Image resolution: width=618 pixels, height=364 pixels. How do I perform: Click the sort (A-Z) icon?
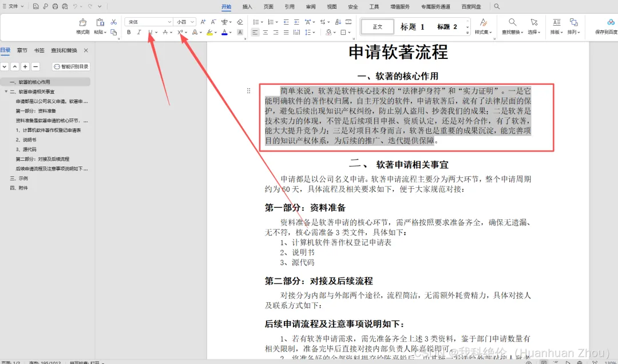338,22
